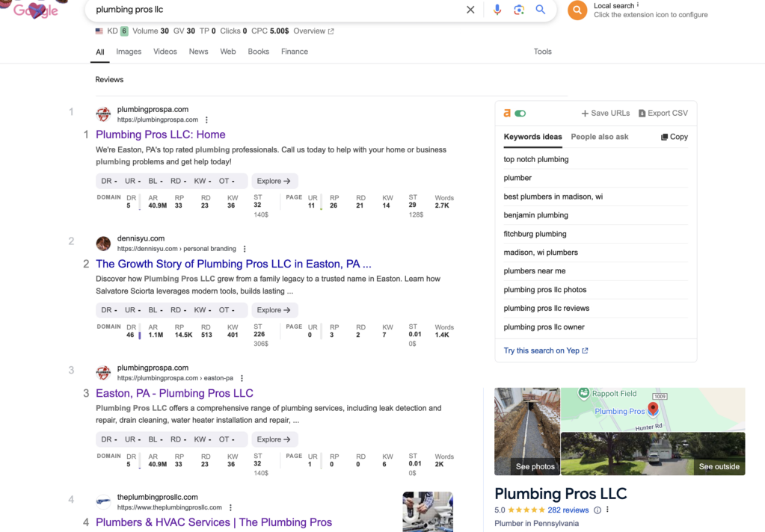
Task: Select keyword 'plumber'
Action: [517, 178]
